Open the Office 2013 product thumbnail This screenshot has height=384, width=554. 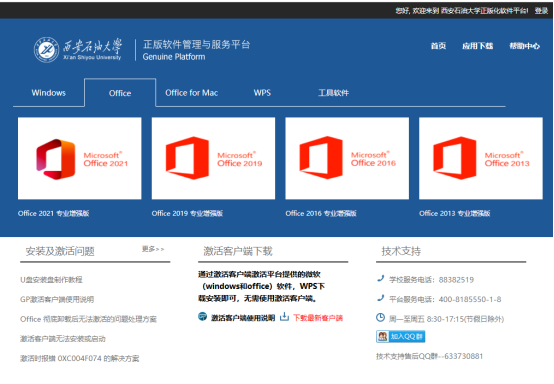tap(481, 158)
